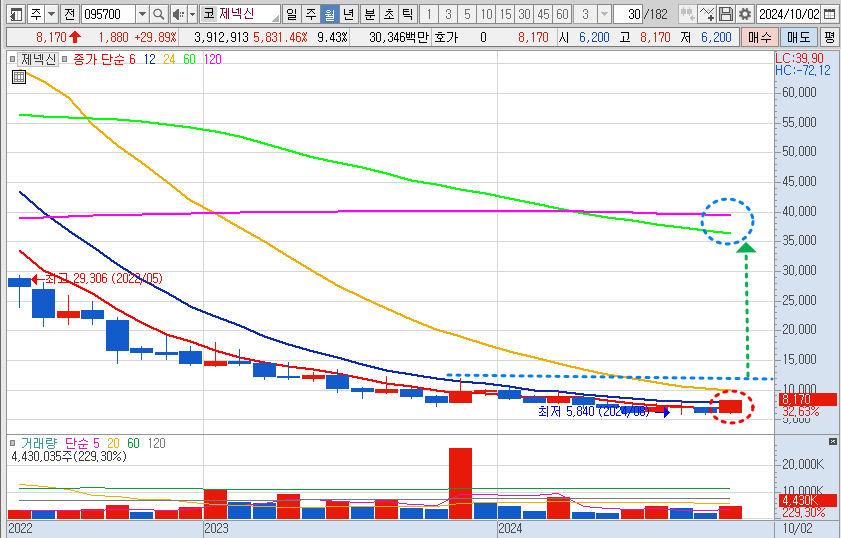841x538 pixels.
Task: Click the 거래량 volume legend label
Action: 39,443
